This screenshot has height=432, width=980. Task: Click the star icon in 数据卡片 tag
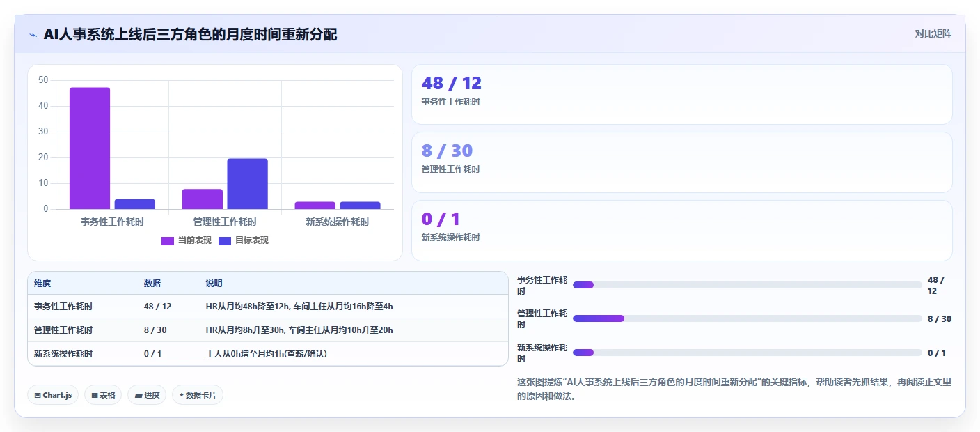pos(181,395)
